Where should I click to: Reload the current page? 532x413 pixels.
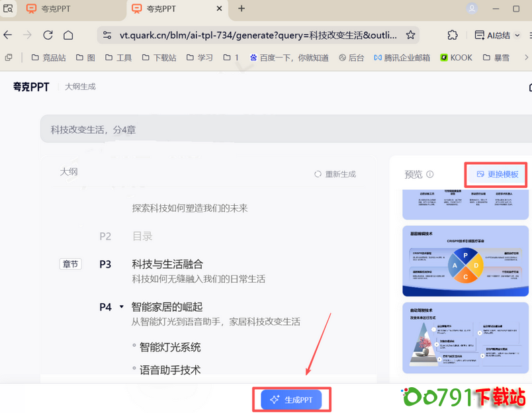[48, 35]
